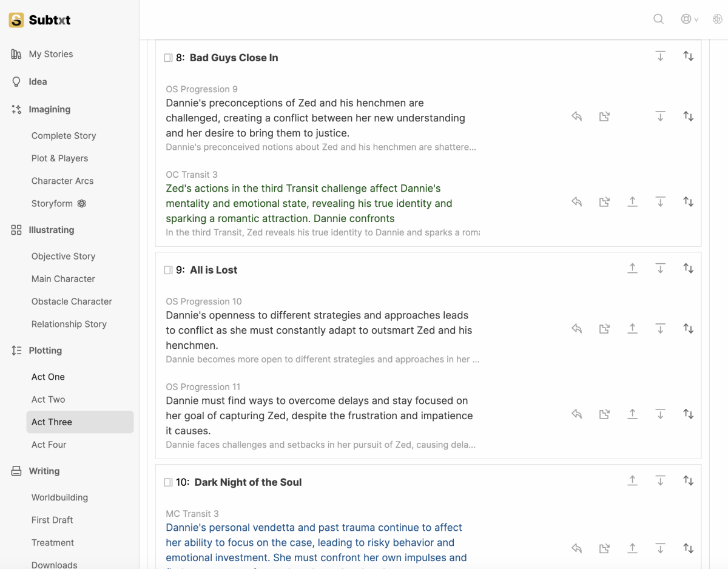
Task: Select the First Draft link
Action: [52, 520]
